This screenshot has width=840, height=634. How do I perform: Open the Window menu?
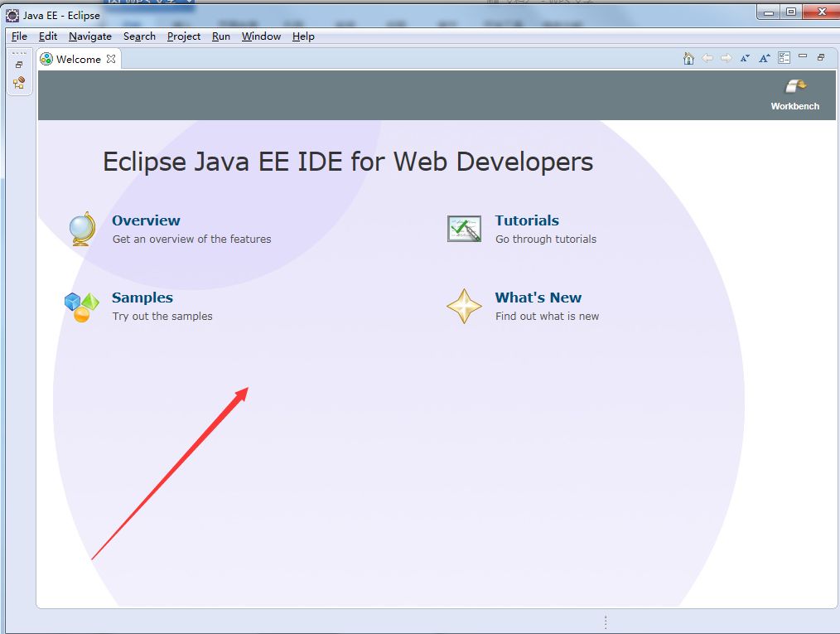(261, 36)
